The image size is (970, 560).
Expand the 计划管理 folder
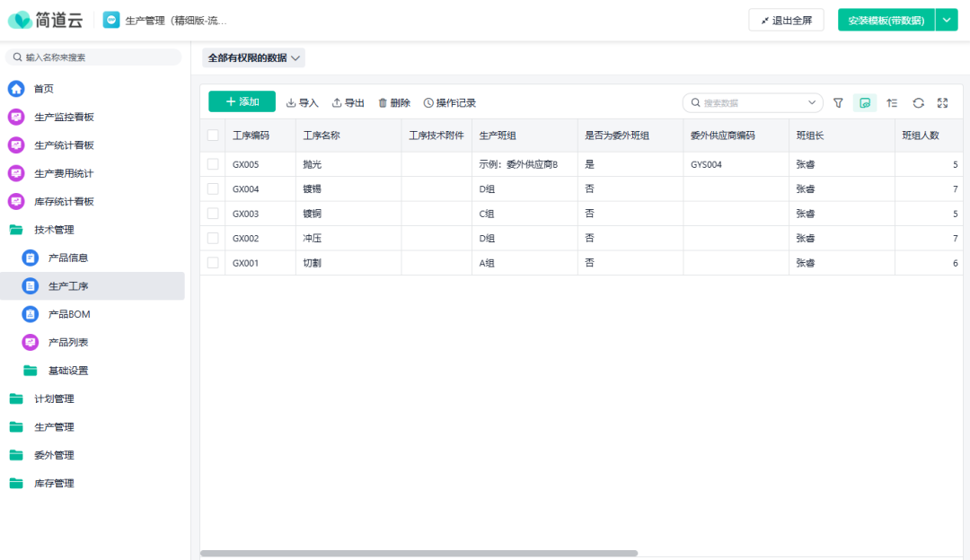click(x=54, y=398)
